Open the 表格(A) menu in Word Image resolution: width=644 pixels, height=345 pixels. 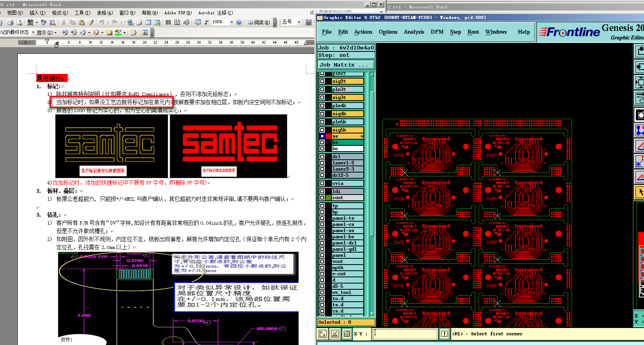[x=105, y=13]
